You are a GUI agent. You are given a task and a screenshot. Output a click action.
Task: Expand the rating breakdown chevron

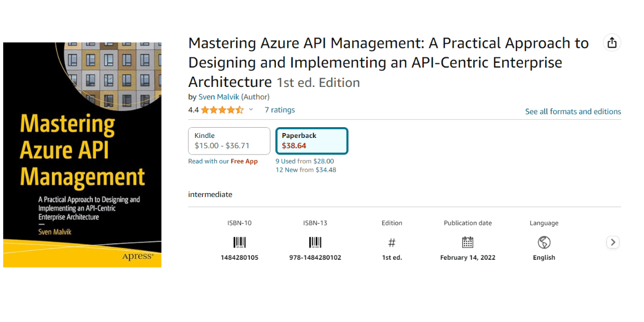251,109
